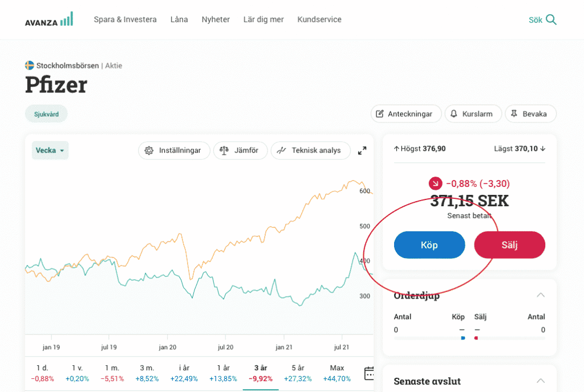Click the jul 21 axis label
Screen dimensions: 584x392
[x=342, y=347]
